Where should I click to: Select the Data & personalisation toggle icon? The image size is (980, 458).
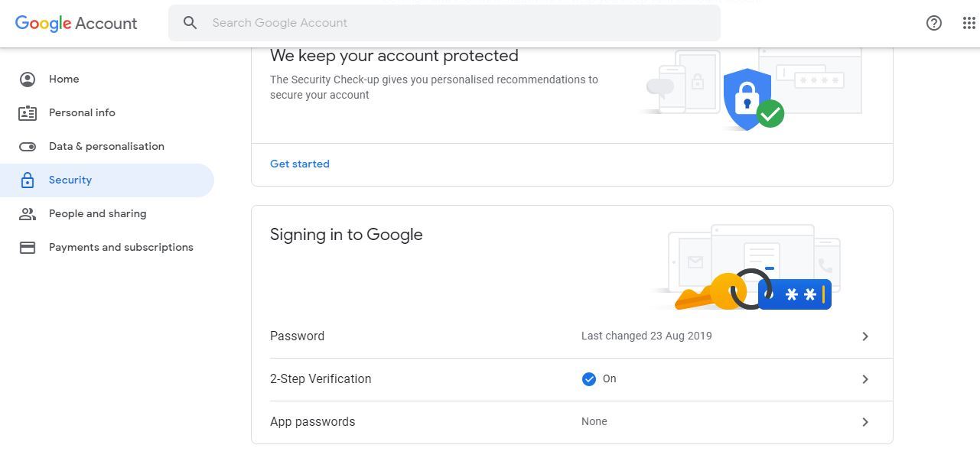[28, 146]
